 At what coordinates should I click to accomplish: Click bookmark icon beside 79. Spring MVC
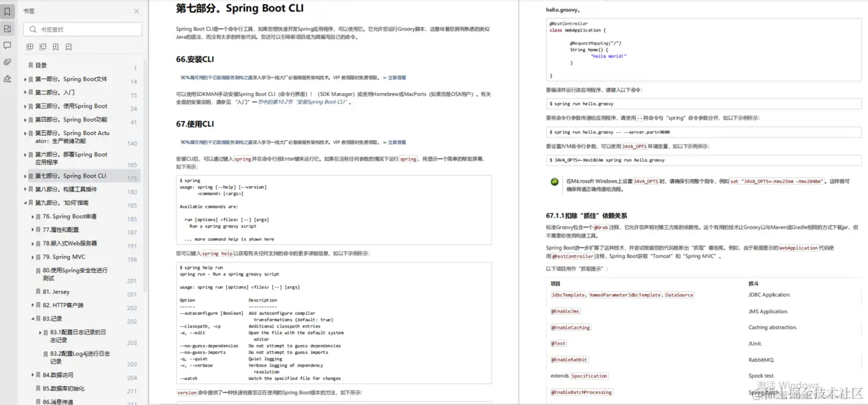pos(38,257)
